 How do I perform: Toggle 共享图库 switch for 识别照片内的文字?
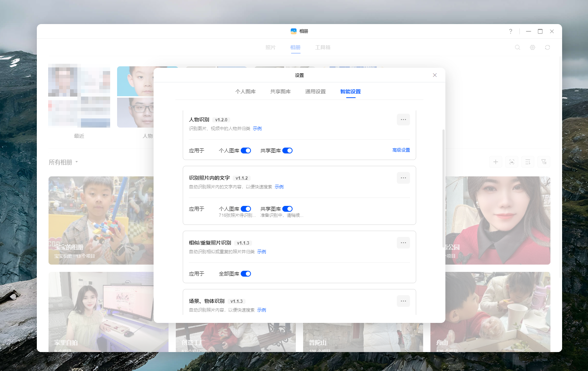[x=287, y=209]
